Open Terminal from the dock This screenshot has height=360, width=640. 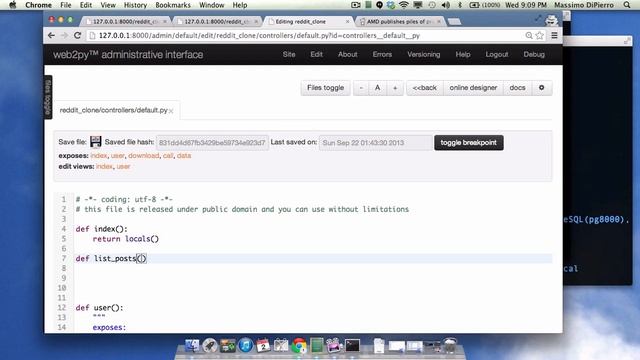[352, 346]
